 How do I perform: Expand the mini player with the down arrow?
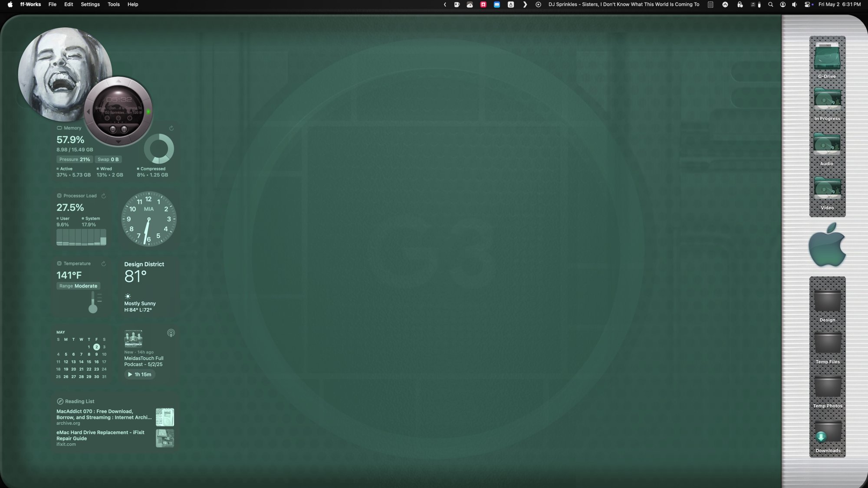point(118,141)
